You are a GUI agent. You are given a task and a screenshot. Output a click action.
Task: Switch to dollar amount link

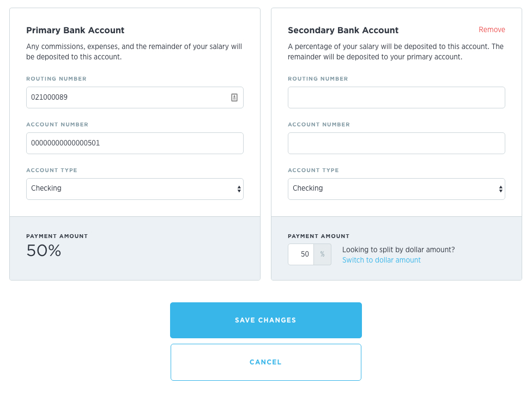[x=382, y=260]
